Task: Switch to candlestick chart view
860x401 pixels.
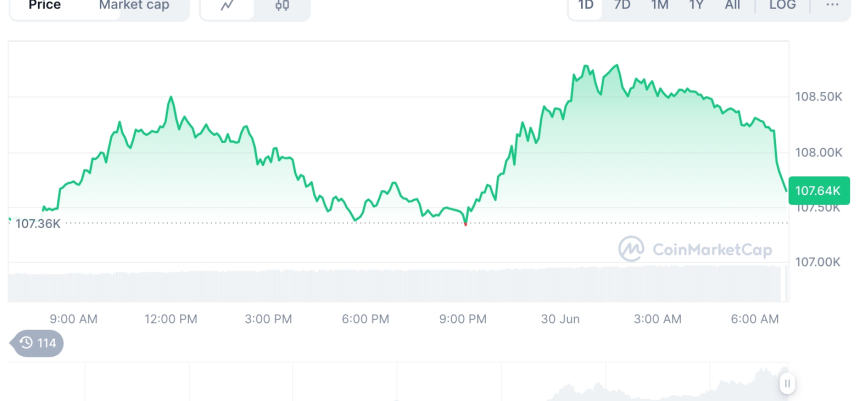Action: tap(282, 6)
